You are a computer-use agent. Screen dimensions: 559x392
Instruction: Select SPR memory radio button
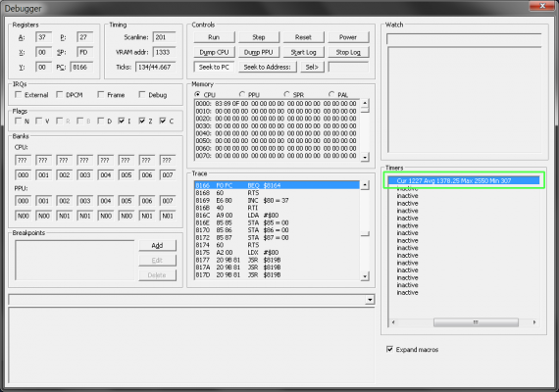(x=287, y=94)
